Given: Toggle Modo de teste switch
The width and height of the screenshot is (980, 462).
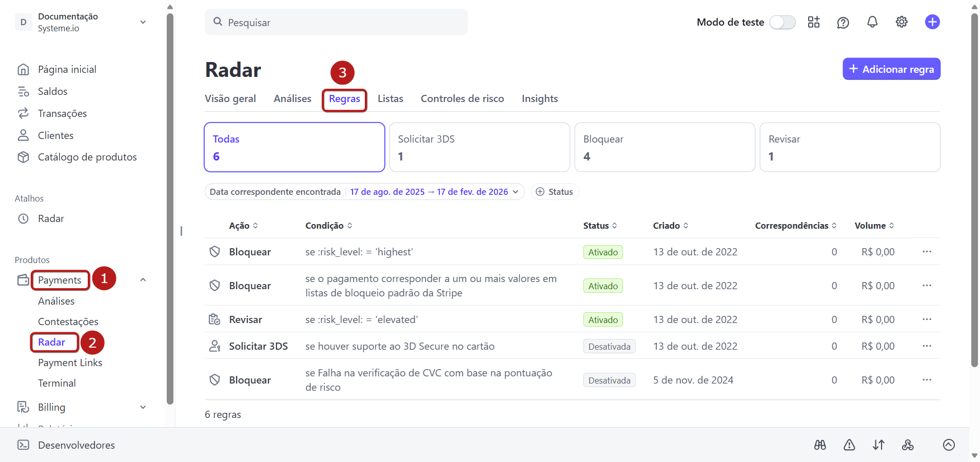Looking at the screenshot, I should tap(782, 22).
